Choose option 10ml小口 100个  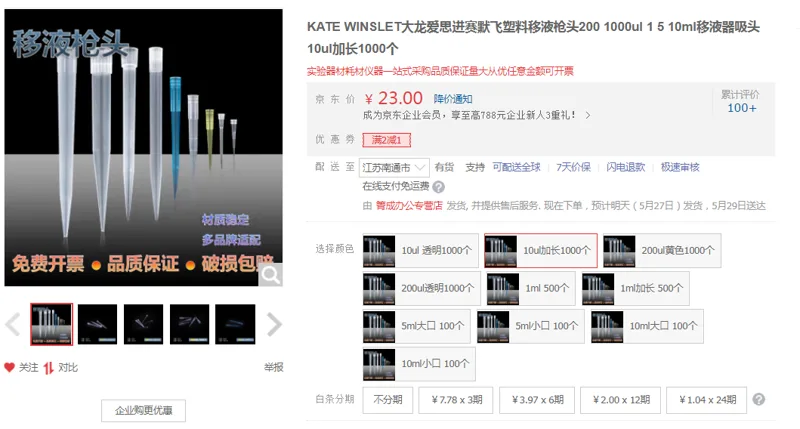(x=419, y=364)
